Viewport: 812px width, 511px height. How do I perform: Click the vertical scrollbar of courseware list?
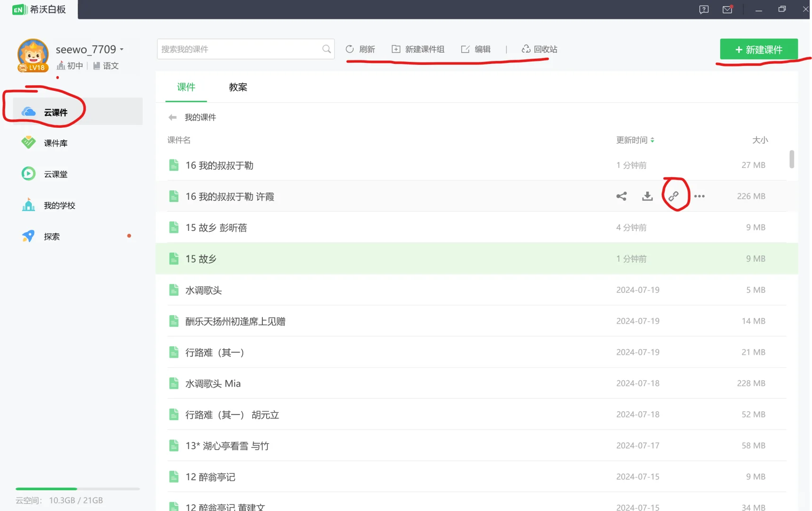coord(792,159)
